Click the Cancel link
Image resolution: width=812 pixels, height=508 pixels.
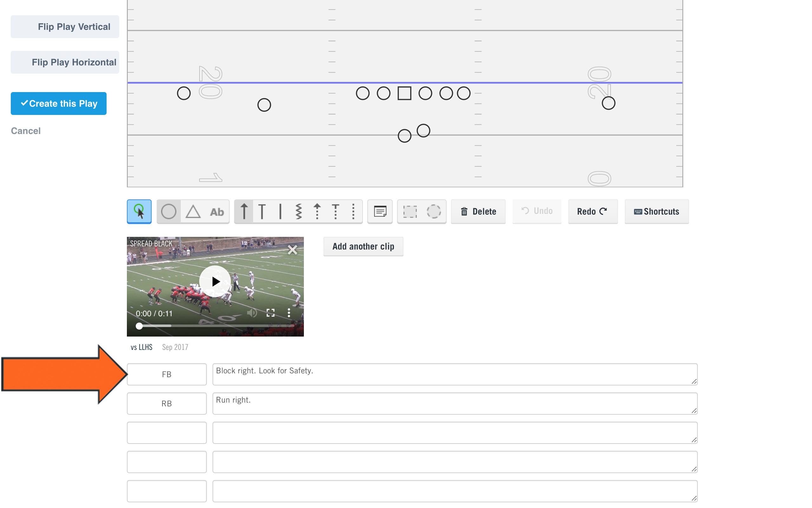click(x=25, y=131)
